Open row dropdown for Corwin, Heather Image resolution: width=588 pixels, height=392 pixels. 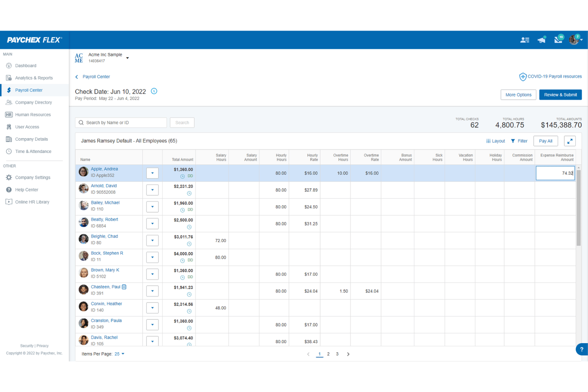click(x=153, y=308)
